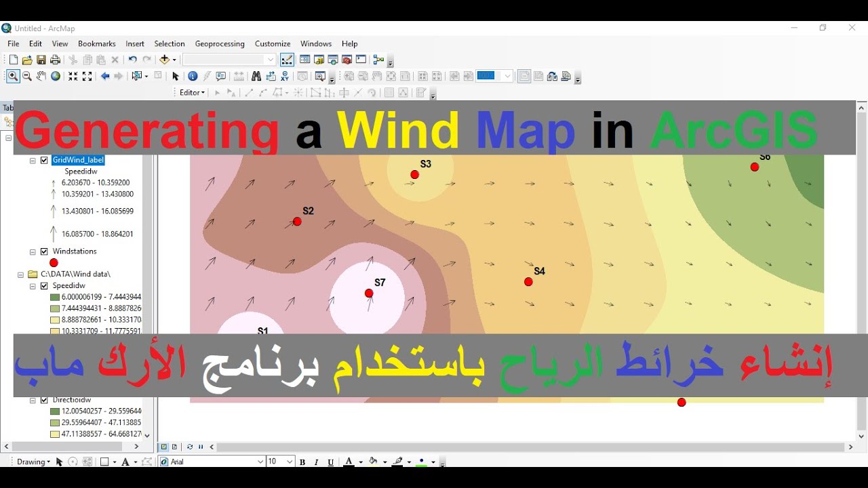Collapse the Speedidw layer legend
The height and width of the screenshot is (488, 868).
(33, 287)
